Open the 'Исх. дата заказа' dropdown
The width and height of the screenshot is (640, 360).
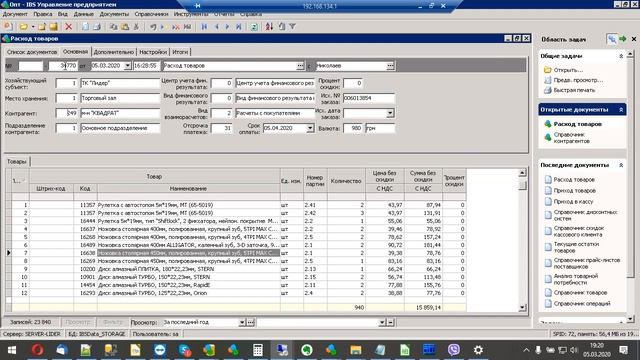coord(390,113)
